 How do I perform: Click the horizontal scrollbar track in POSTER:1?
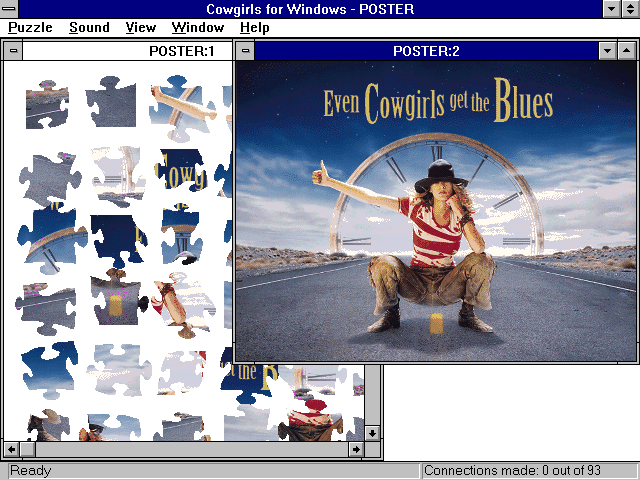tap(192, 449)
